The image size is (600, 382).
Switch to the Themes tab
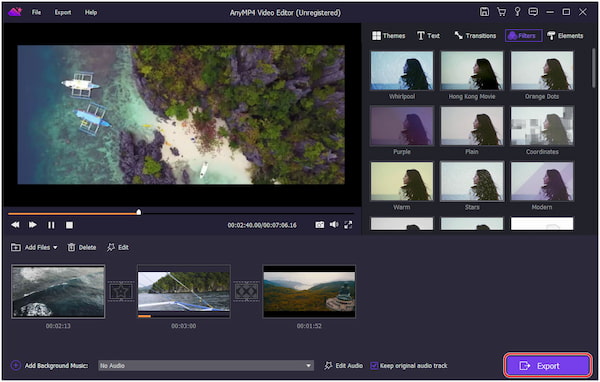click(388, 36)
